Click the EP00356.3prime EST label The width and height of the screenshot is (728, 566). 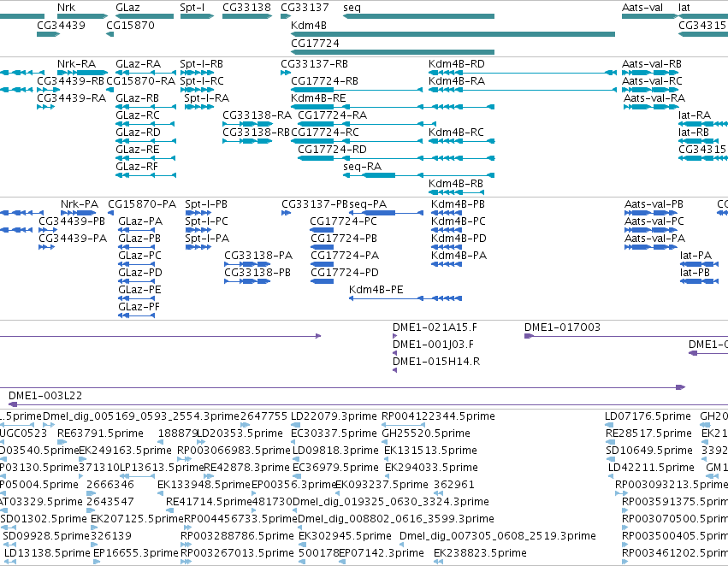[x=294, y=485]
